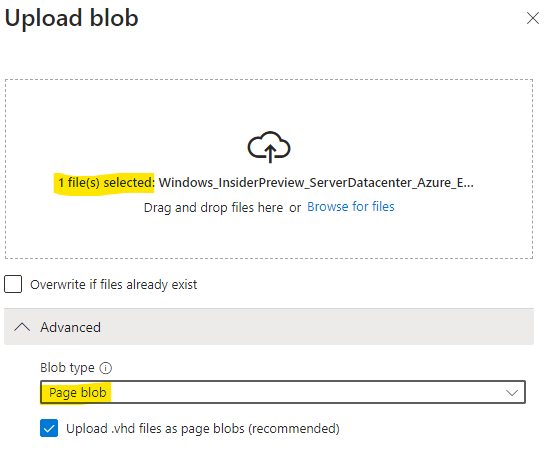Enable Overwrite if files already exist
The height and width of the screenshot is (455, 550).
point(13,284)
